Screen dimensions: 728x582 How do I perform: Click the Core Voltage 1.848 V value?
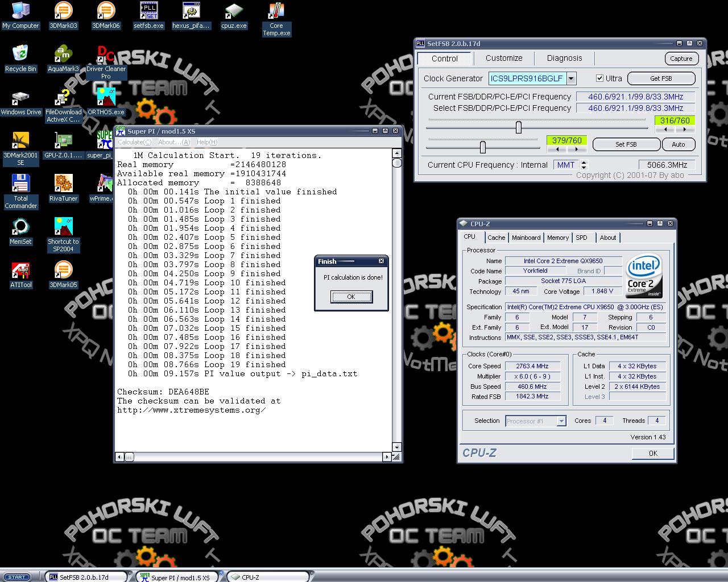click(602, 291)
